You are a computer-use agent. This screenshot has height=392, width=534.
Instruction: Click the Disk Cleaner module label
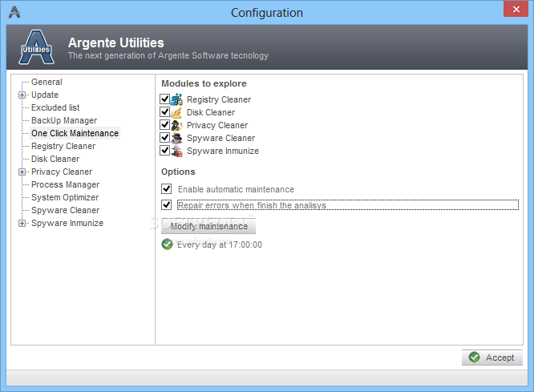(211, 112)
